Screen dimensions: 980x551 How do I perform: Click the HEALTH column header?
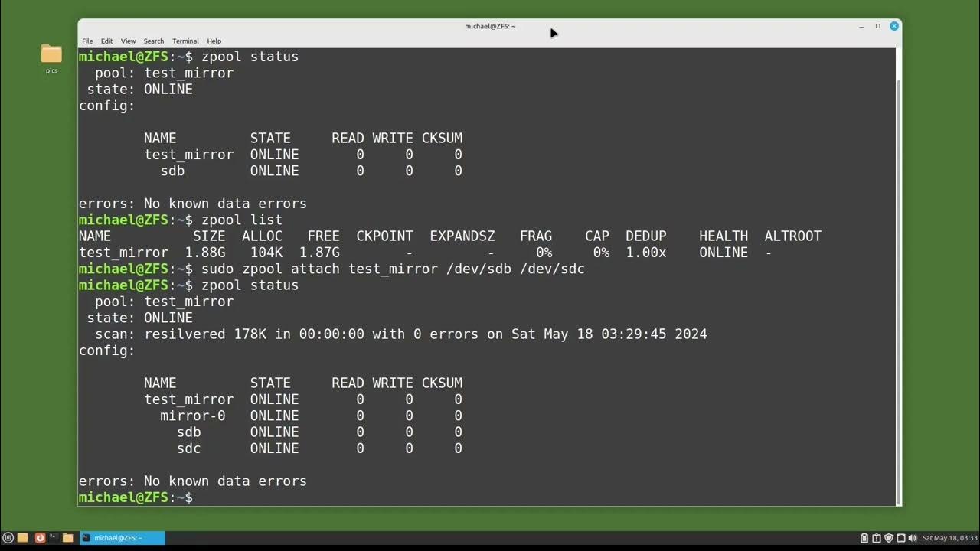coord(724,236)
